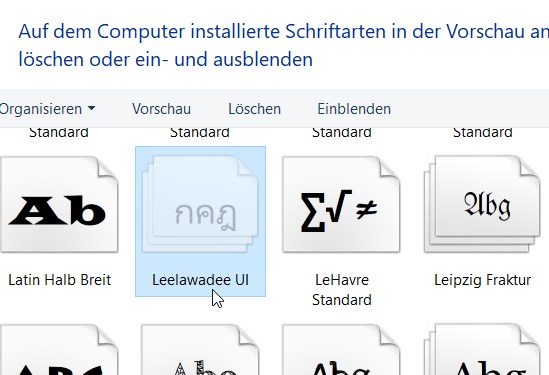This screenshot has height=375, width=549.
Task: Select the Leelawadee UI font family icon
Action: [200, 204]
